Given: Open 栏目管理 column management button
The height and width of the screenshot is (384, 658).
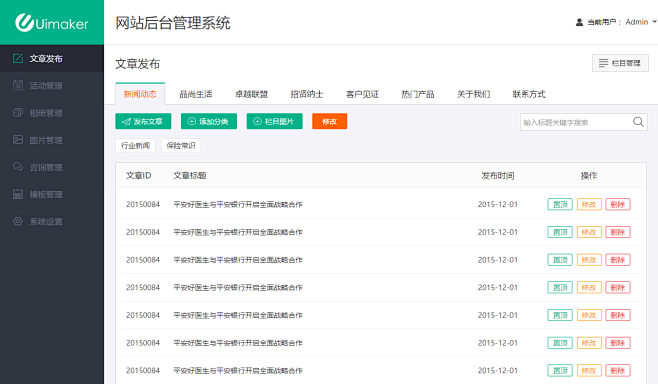Looking at the screenshot, I should [620, 63].
